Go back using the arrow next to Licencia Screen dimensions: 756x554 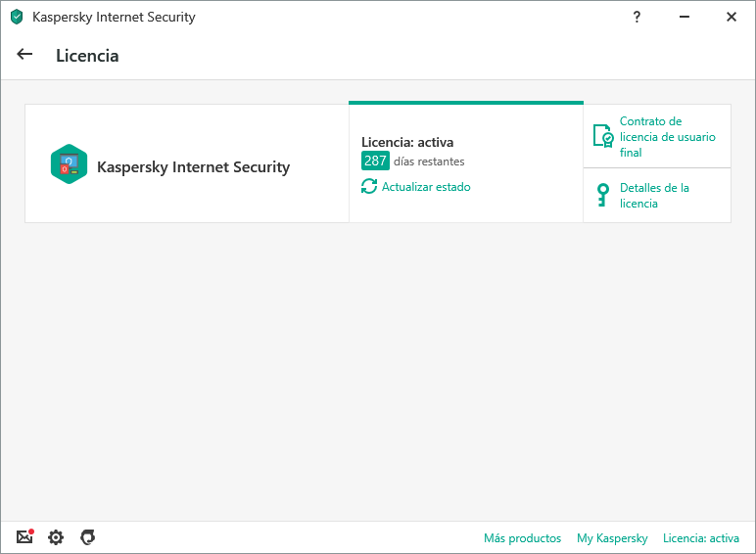tap(24, 55)
